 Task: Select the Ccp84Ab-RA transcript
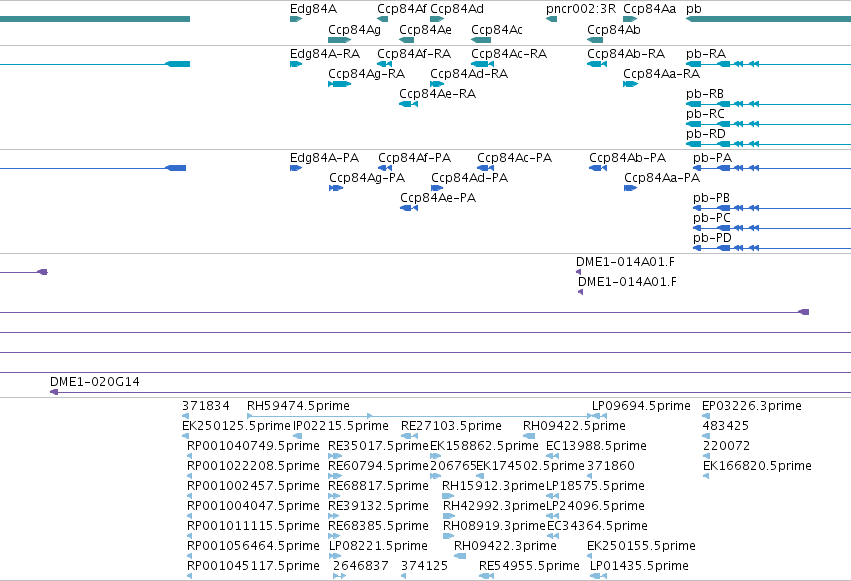597,64
